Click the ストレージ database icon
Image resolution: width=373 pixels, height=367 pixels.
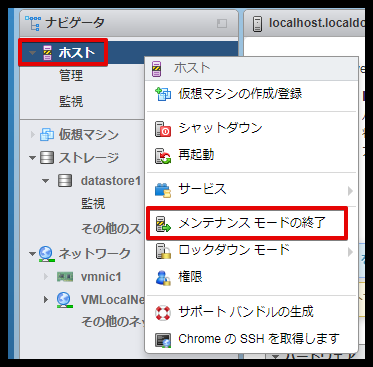pyautogui.click(x=47, y=158)
